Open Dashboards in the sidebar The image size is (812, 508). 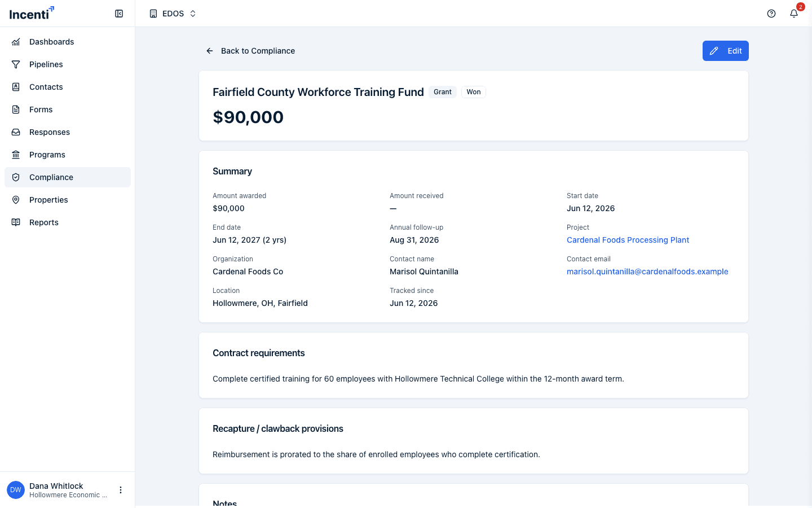point(68,42)
